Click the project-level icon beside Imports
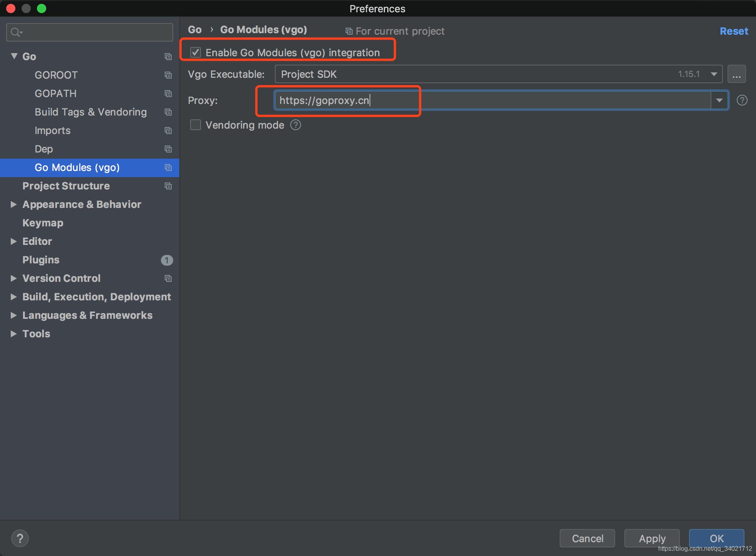The height and width of the screenshot is (556, 756). [x=168, y=131]
